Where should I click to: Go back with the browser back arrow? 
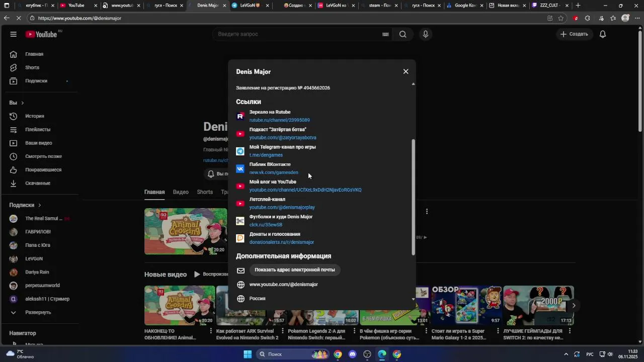(7, 18)
